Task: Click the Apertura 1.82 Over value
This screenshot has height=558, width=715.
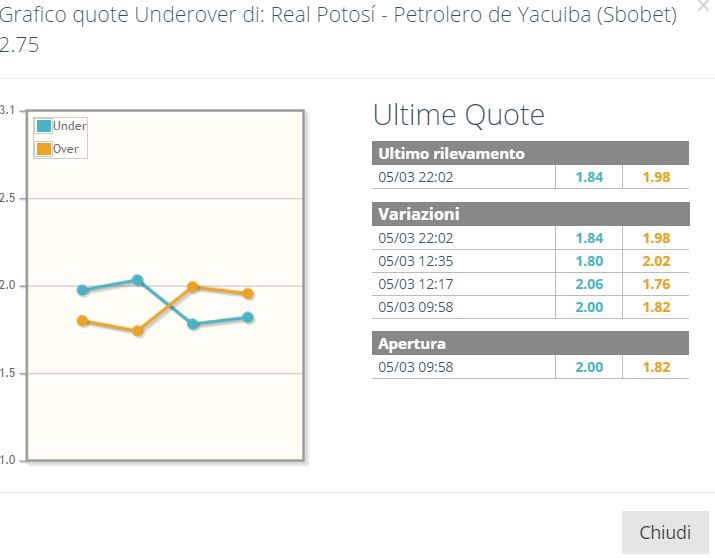Action: [656, 367]
